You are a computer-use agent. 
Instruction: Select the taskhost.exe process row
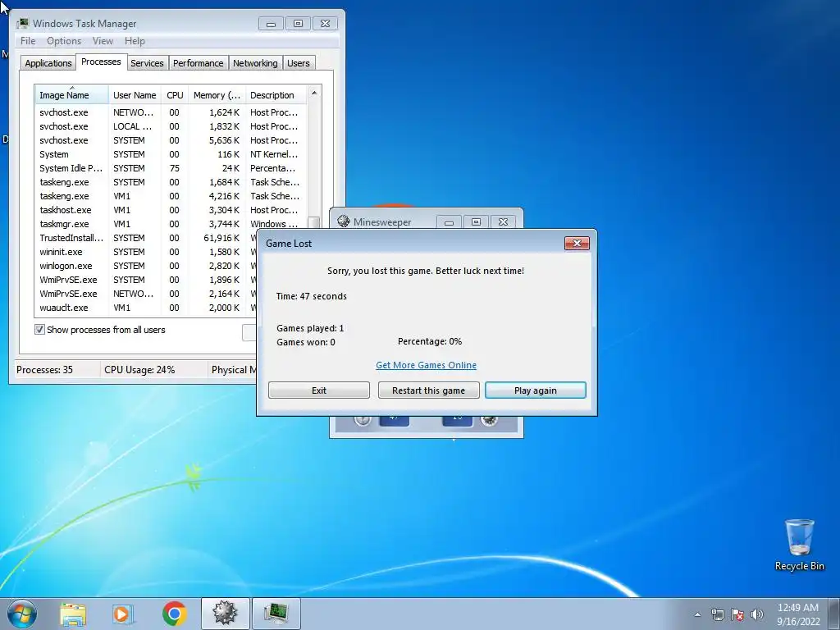[x=171, y=210]
